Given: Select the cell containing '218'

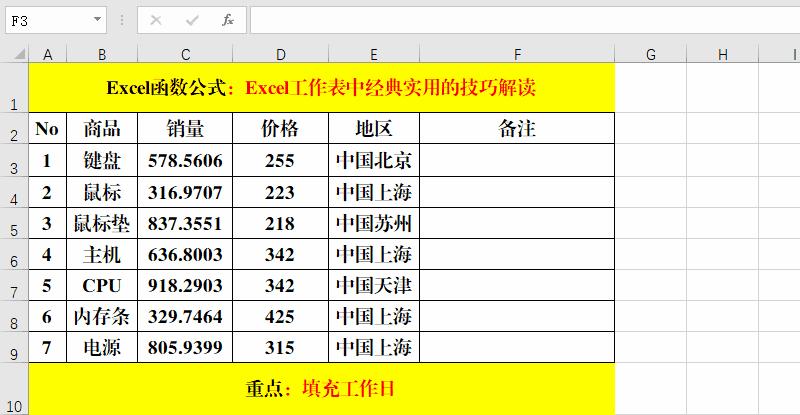Looking at the screenshot, I should pyautogui.click(x=281, y=223).
